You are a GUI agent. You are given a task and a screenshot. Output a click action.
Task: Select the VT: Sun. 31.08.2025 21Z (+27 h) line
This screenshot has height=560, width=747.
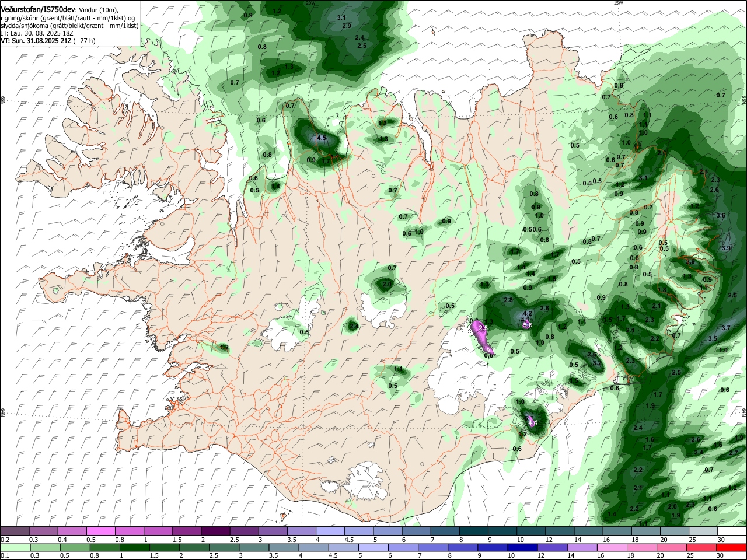pyautogui.click(x=48, y=41)
